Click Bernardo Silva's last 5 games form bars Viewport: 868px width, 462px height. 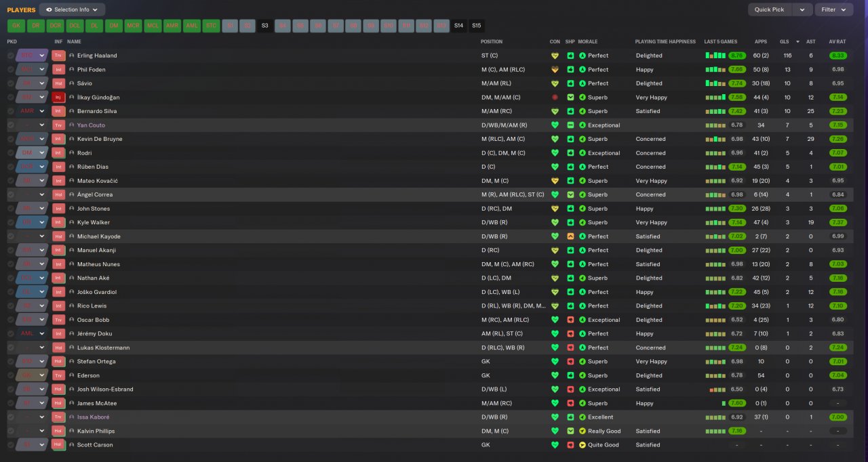click(x=715, y=111)
